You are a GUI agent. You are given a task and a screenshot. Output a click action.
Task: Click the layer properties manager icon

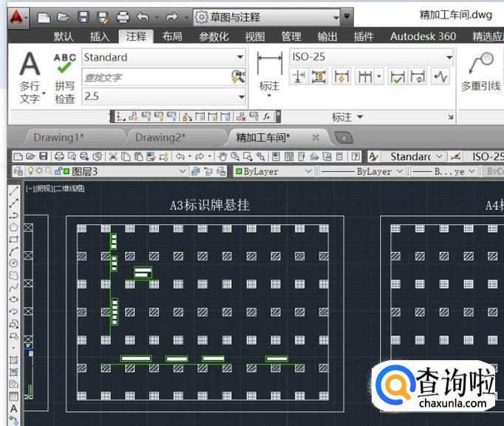18,171
